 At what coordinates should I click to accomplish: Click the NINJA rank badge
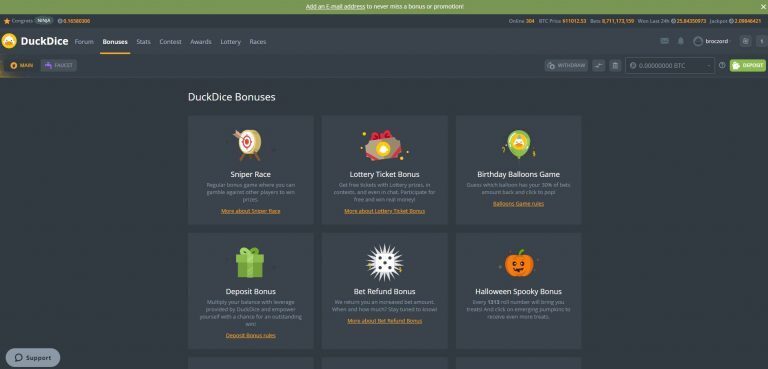point(44,21)
